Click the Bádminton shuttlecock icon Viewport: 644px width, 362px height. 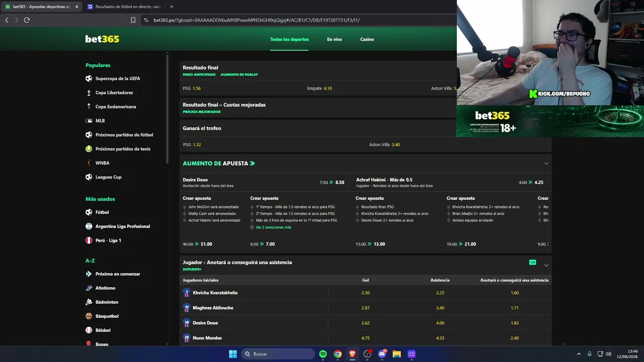pos(89,302)
